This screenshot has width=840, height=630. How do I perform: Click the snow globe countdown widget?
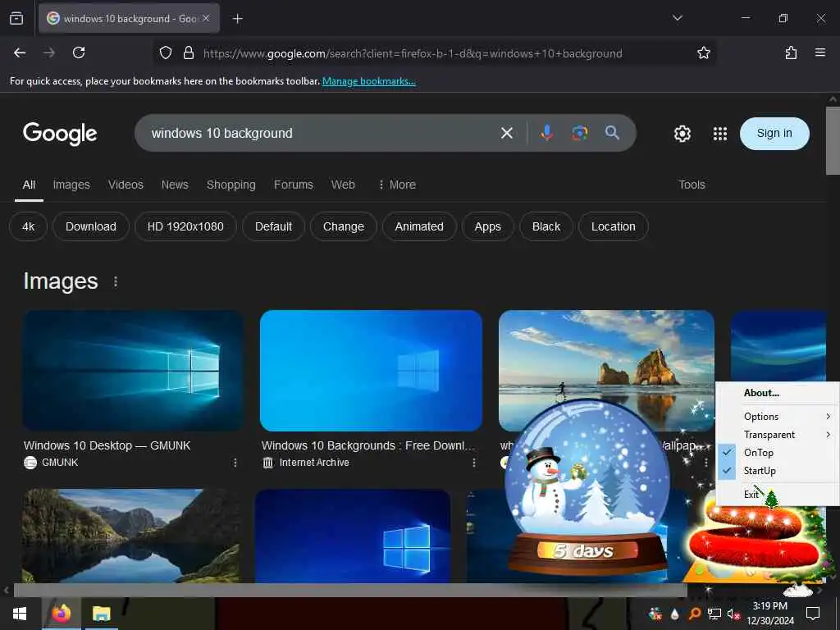[587, 487]
